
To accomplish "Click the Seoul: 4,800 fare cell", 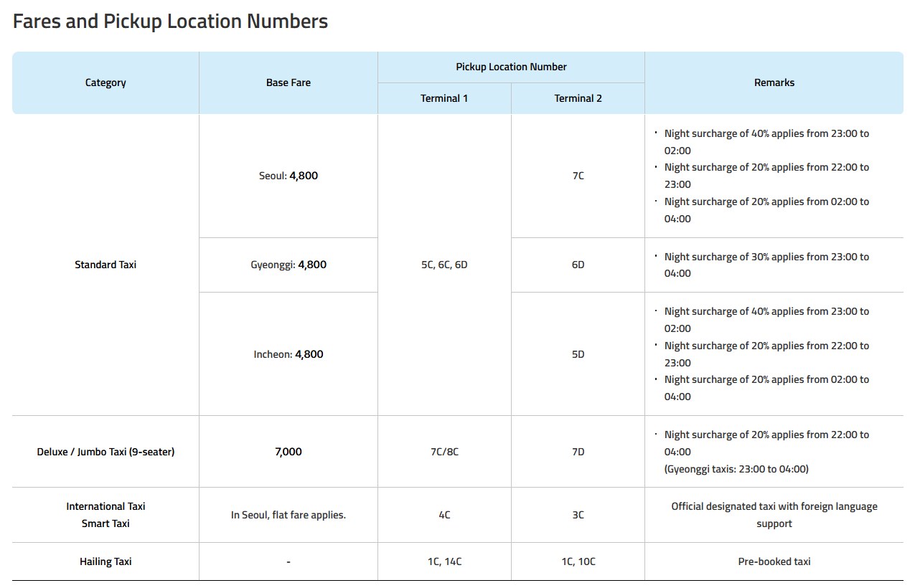I will pyautogui.click(x=288, y=176).
